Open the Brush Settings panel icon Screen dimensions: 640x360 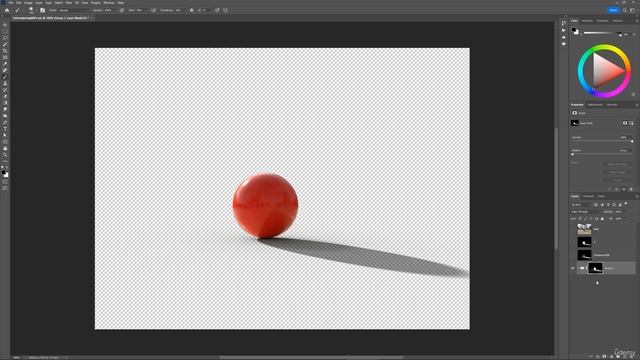click(x=42, y=10)
